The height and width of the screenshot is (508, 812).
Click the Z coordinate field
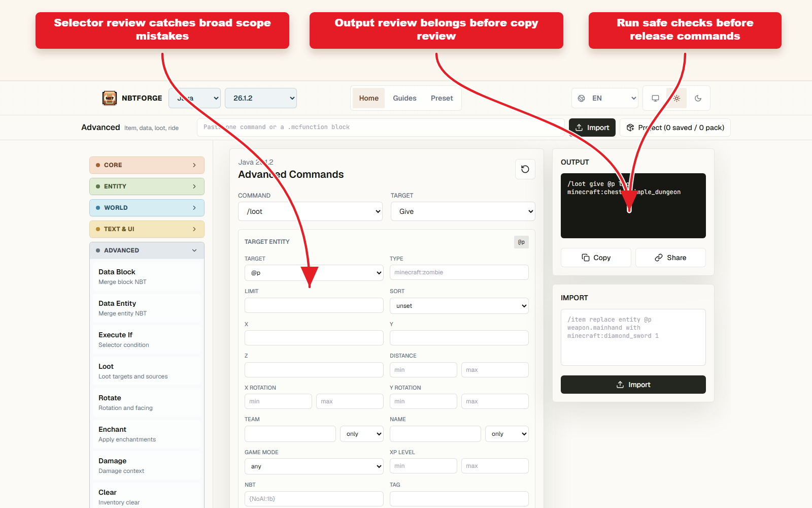click(314, 370)
